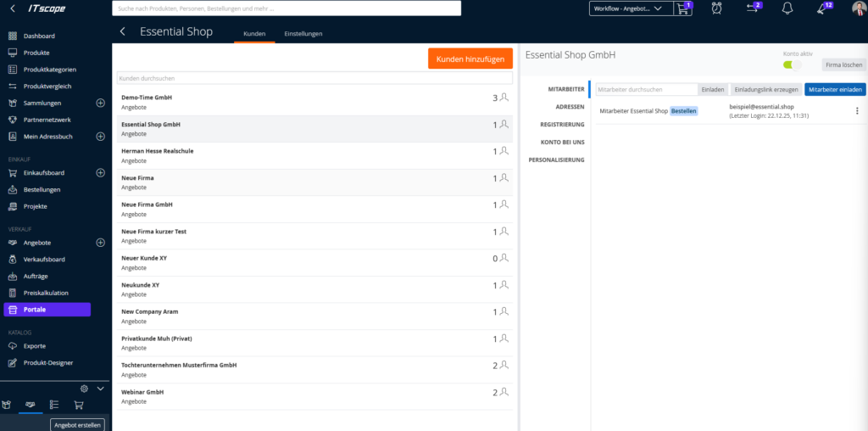Click the Mitarbeiter einladen button
This screenshot has width=868, height=431.
pyautogui.click(x=835, y=89)
